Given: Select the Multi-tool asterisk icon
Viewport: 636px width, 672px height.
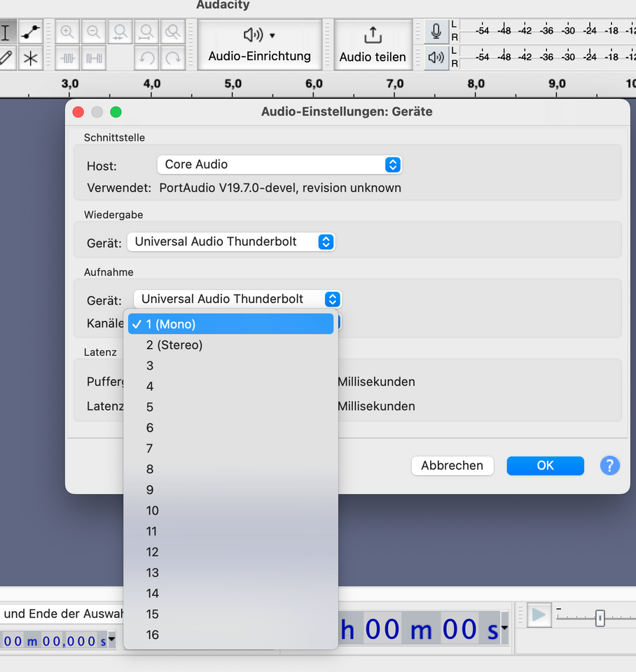Looking at the screenshot, I should coord(30,58).
